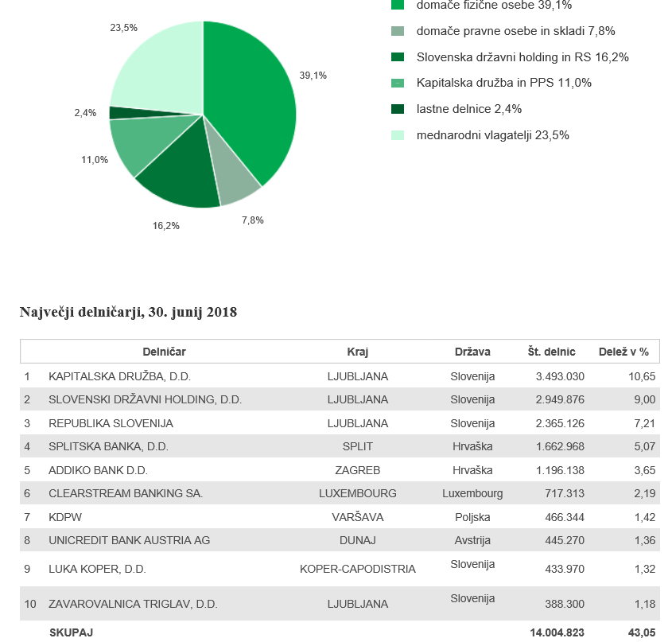Click country 'Poljska' in Država column
Image resolution: width=672 pixels, height=642 pixels.
coord(472,517)
